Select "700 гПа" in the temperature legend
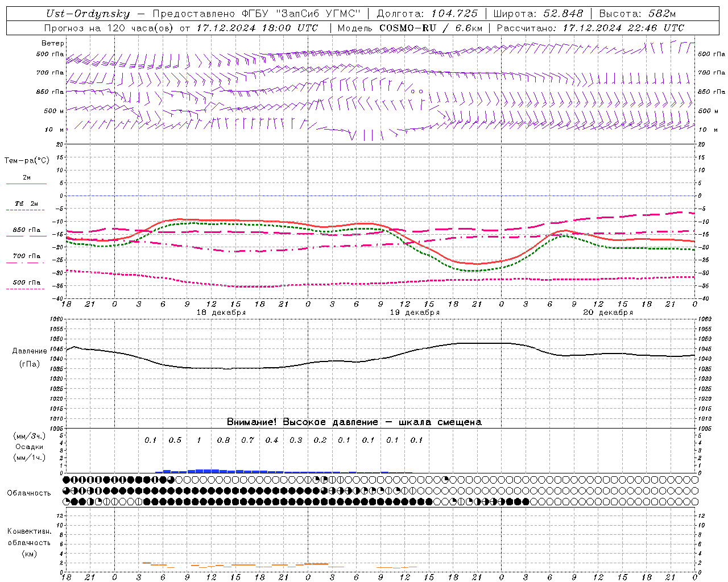The height and width of the screenshot is (582, 728). point(27,256)
